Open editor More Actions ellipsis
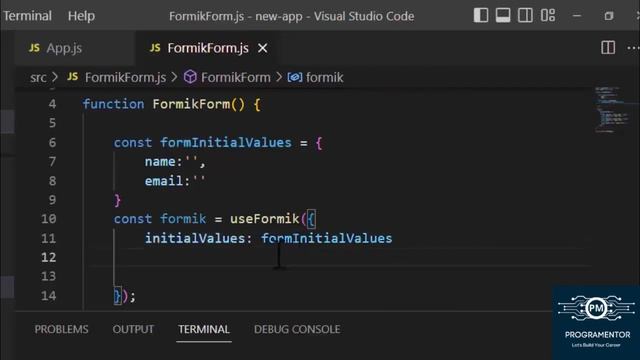The image size is (640, 360). pyautogui.click(x=633, y=48)
